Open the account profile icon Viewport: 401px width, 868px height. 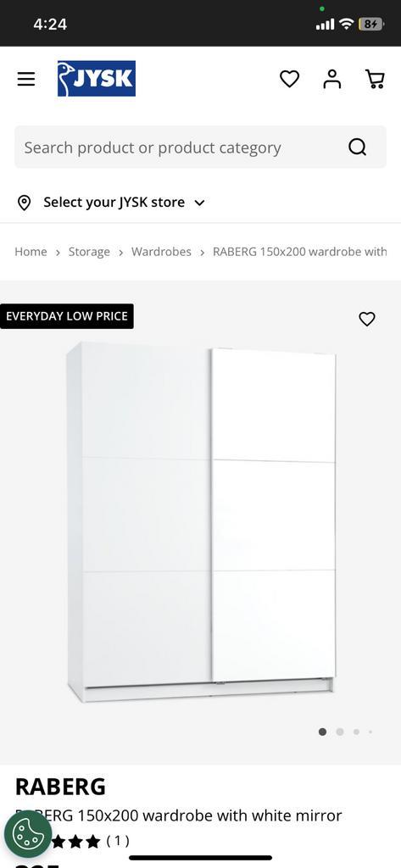coord(332,79)
